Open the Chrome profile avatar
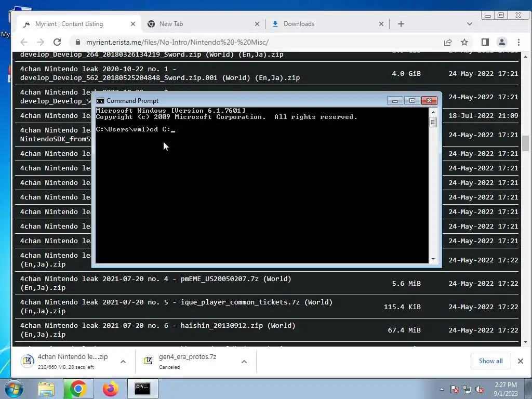The height and width of the screenshot is (399, 532). (x=501, y=42)
